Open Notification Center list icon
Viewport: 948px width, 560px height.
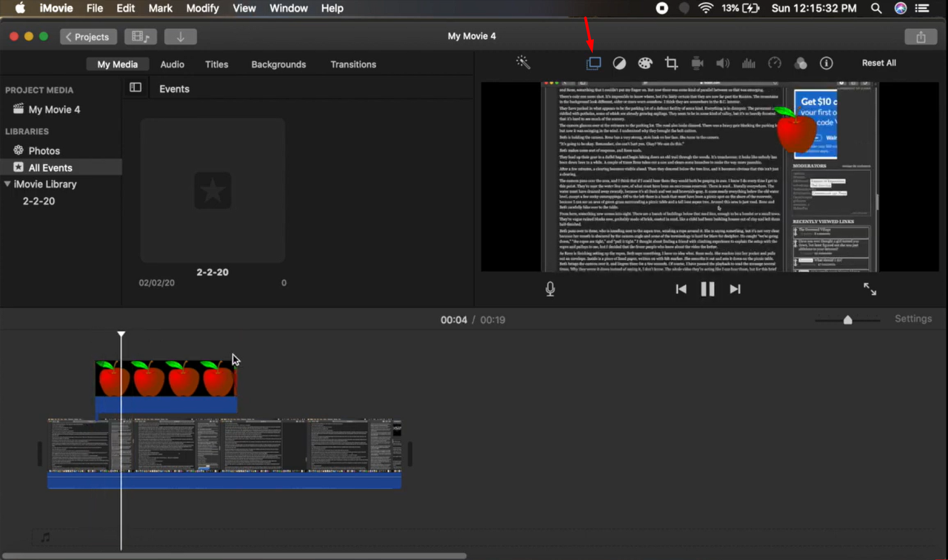pyautogui.click(x=922, y=8)
